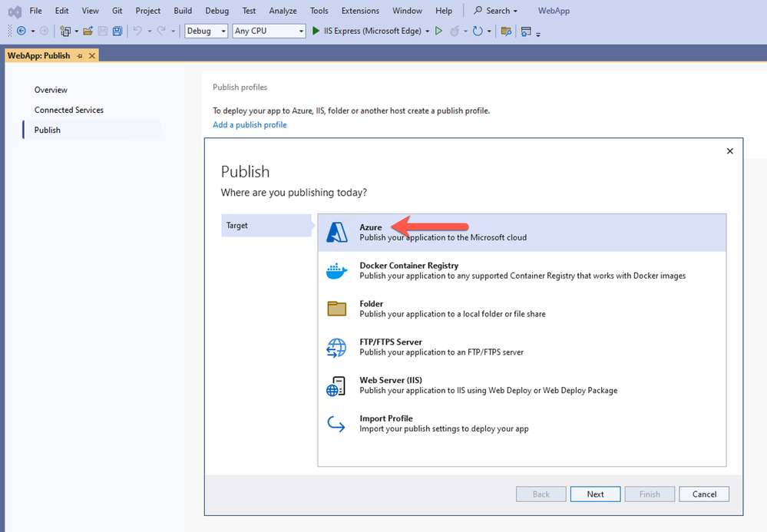This screenshot has height=532, width=767.
Task: Expand the New Project dropdown arrow
Action: tap(77, 31)
